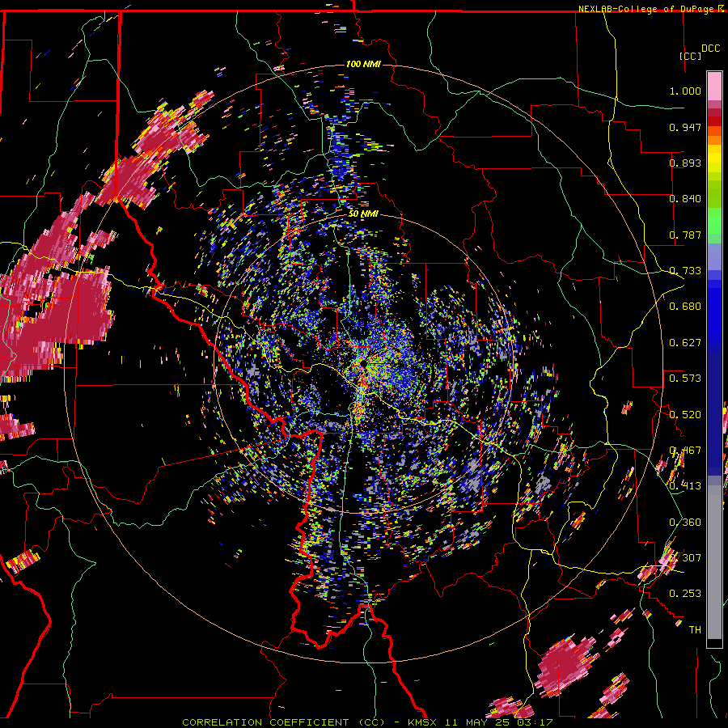This screenshot has width=728, height=728.
Task: Click the 0.947 scale value
Action: tap(685, 127)
